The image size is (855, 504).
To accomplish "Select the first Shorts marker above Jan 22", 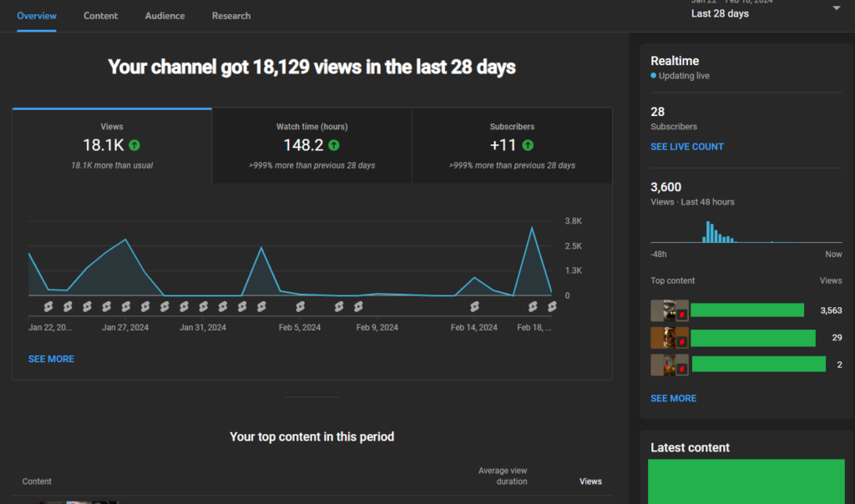I will pos(48,307).
